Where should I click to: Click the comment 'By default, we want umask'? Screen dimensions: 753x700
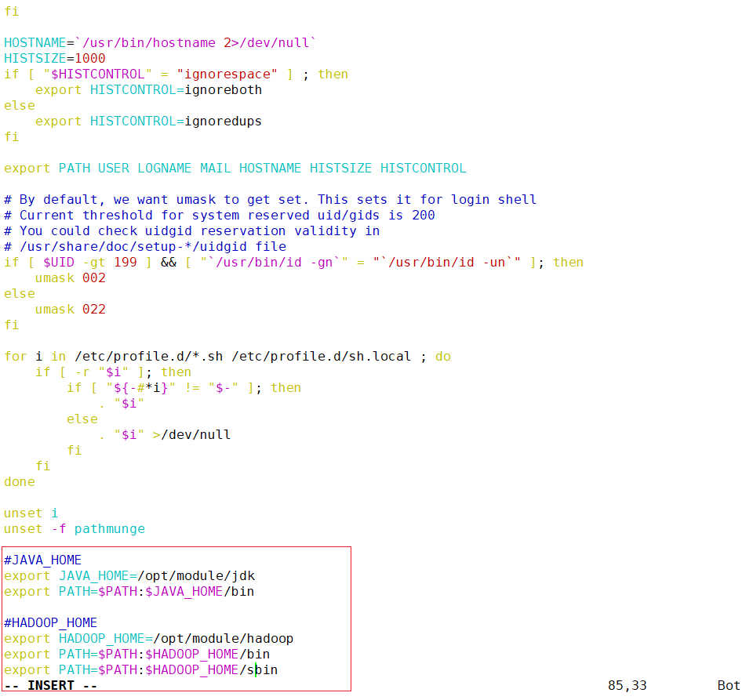(x=270, y=200)
